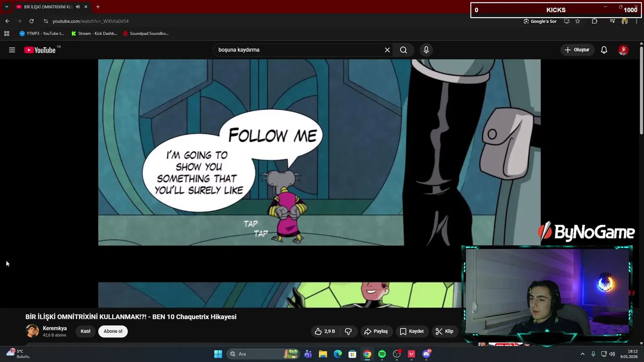Open the clock and date 19:12
The image size is (644, 362).
tap(629, 354)
